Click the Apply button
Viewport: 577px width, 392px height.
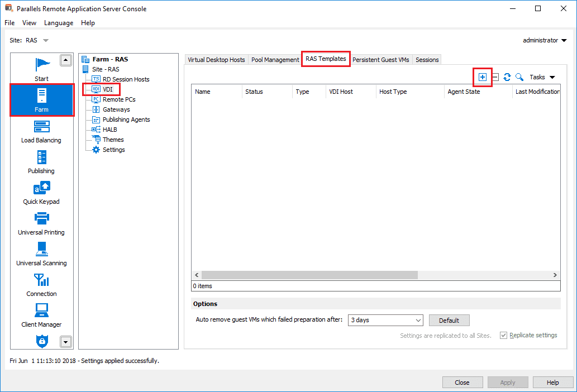point(508,383)
